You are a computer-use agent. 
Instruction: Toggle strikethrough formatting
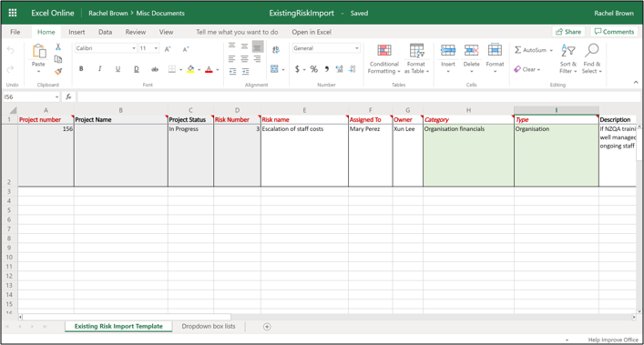point(155,69)
